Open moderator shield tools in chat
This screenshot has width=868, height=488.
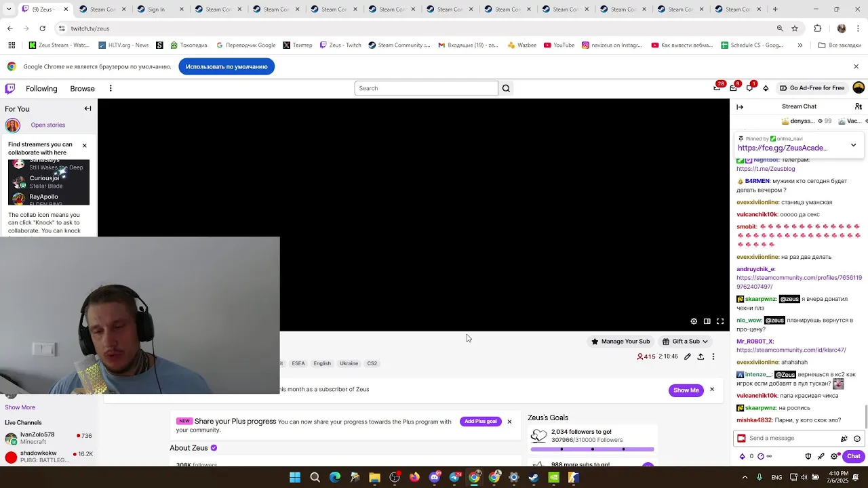808,456
